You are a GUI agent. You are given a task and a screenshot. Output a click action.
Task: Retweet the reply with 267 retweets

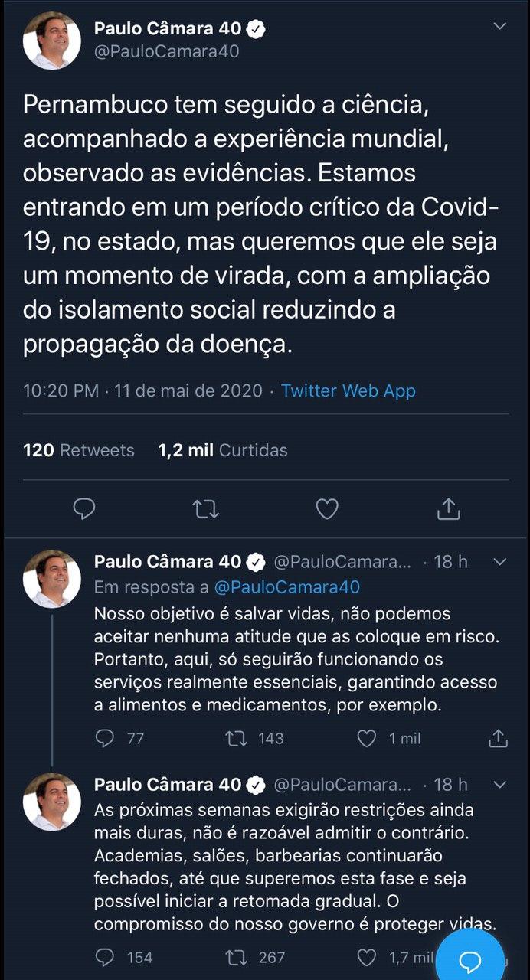click(x=235, y=957)
